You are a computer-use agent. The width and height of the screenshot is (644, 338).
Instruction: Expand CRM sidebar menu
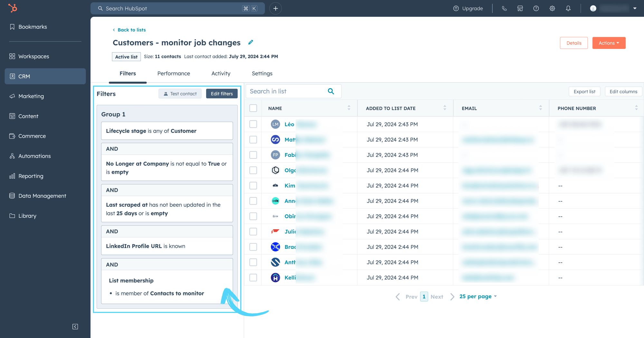point(45,76)
